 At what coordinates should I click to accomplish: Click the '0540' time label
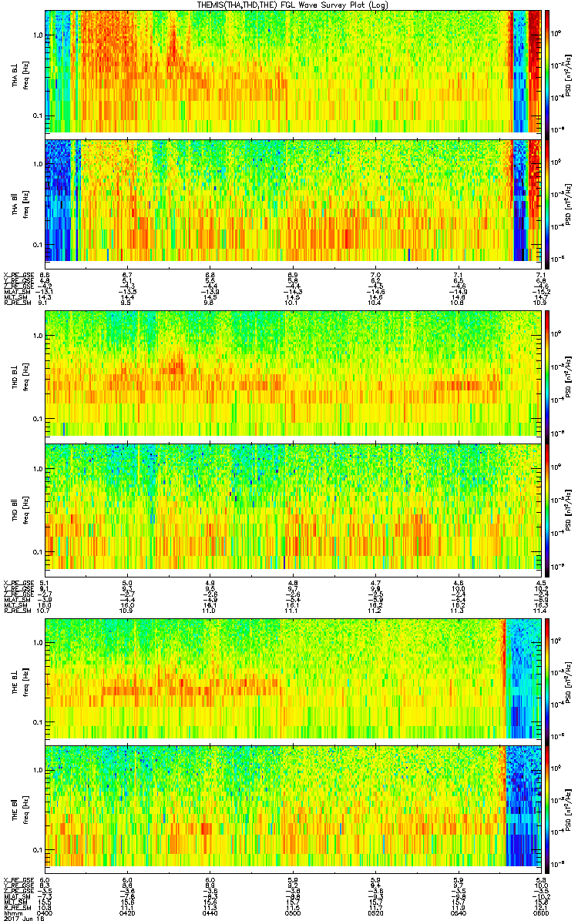459,912
